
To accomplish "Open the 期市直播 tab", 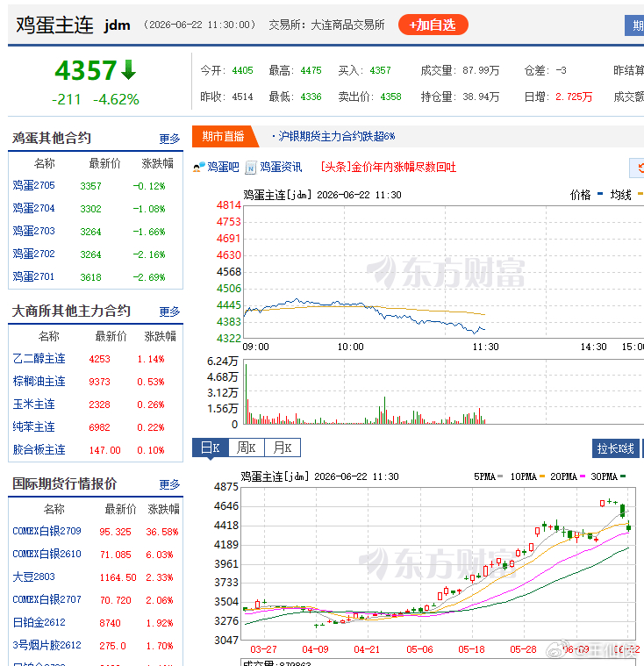I will click(224, 136).
